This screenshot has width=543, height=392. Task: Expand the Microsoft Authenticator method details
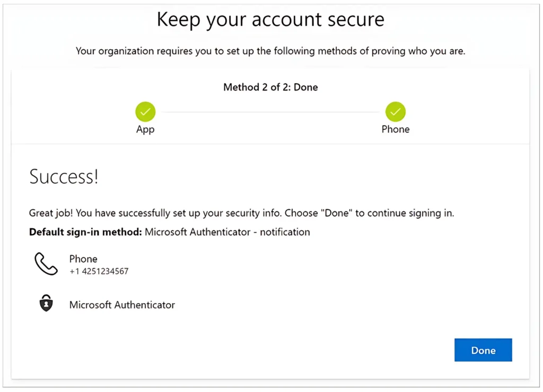pyautogui.click(x=122, y=305)
